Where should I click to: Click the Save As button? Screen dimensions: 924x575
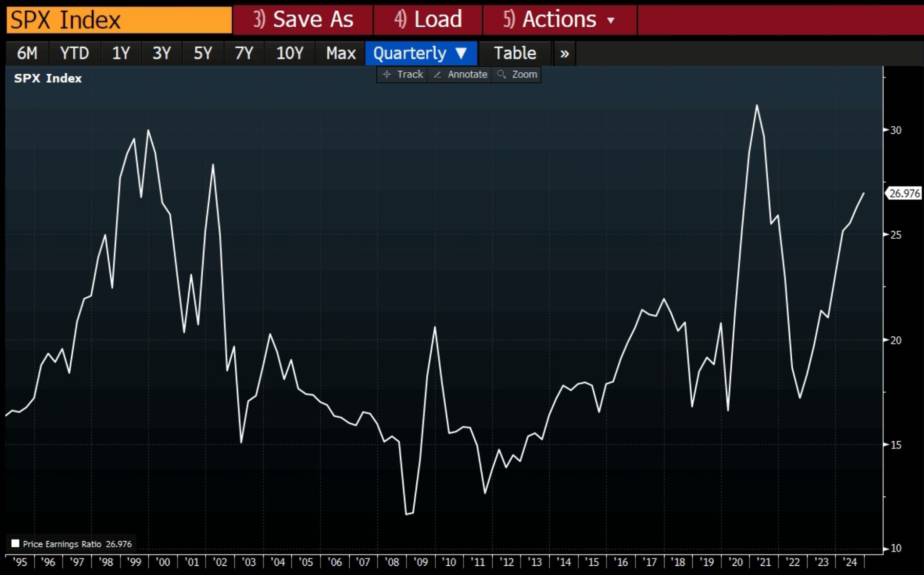[x=303, y=19]
